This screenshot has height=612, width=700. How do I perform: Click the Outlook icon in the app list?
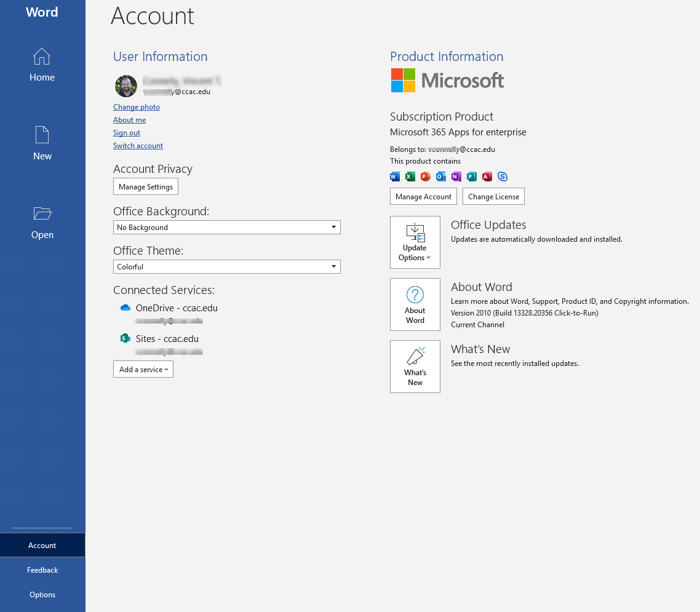pos(440,177)
